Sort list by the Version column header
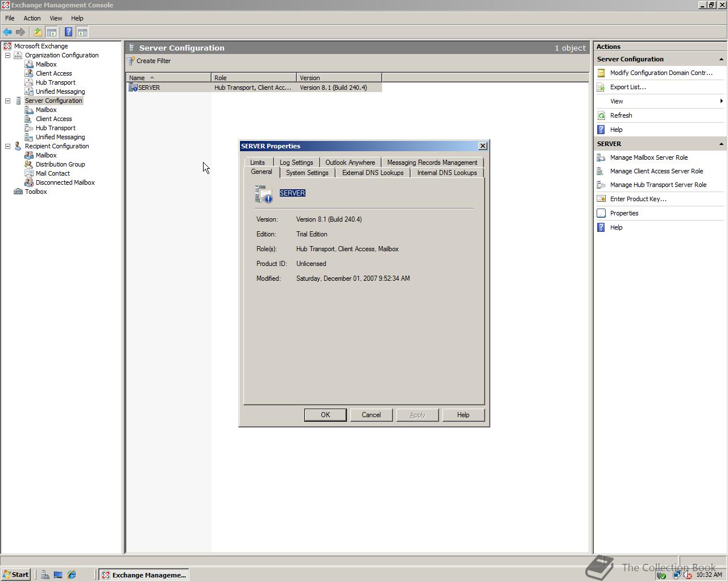Image resolution: width=728 pixels, height=582 pixels. pyautogui.click(x=339, y=78)
